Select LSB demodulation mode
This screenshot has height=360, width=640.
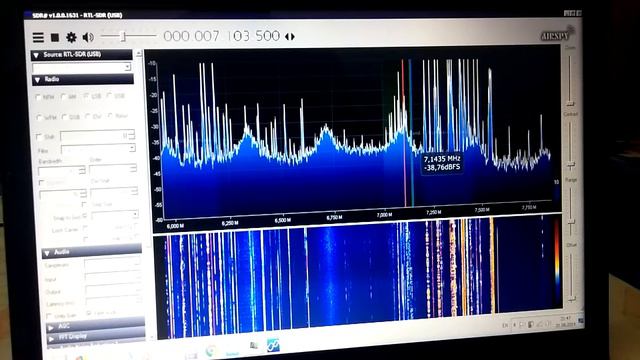[93, 96]
